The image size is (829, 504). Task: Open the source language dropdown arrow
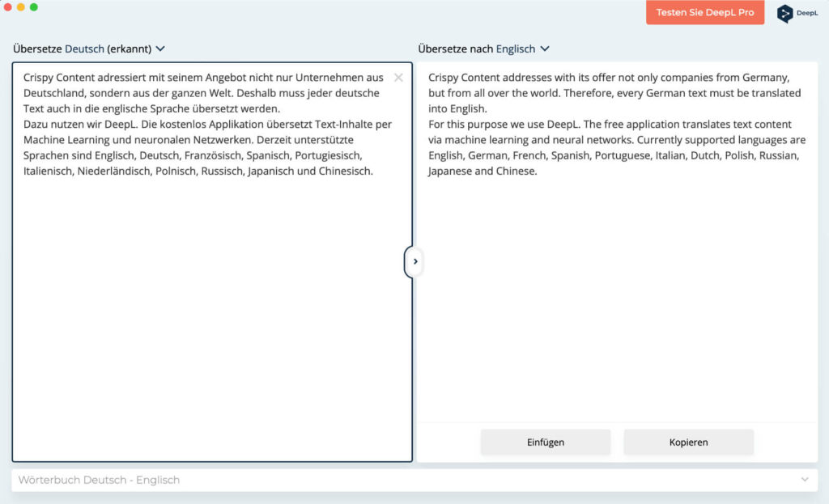[x=161, y=49]
